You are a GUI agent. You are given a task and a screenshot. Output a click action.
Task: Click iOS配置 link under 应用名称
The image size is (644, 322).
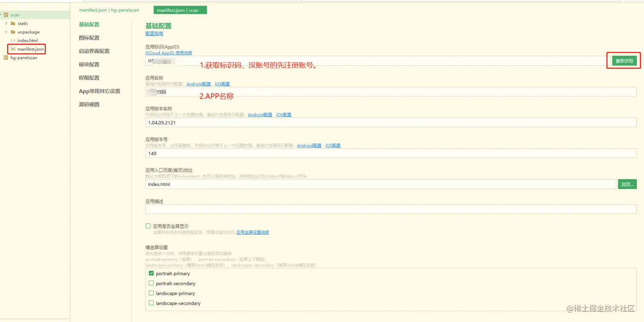(x=222, y=84)
